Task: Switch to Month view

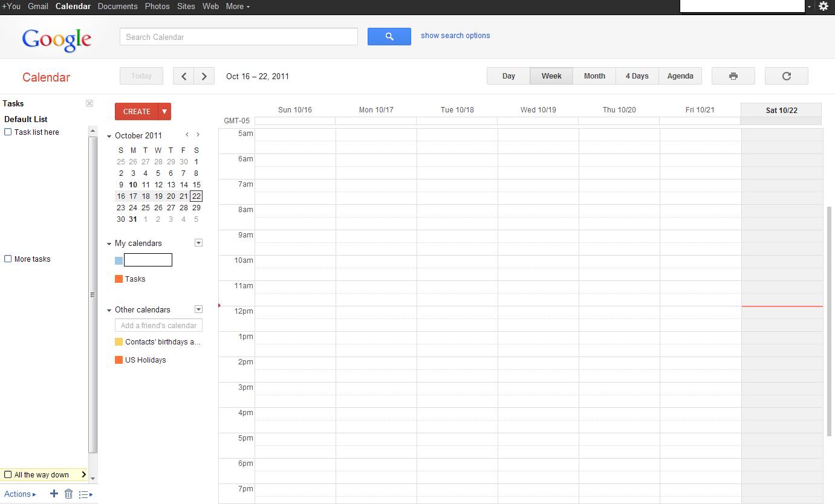Action: pos(594,76)
